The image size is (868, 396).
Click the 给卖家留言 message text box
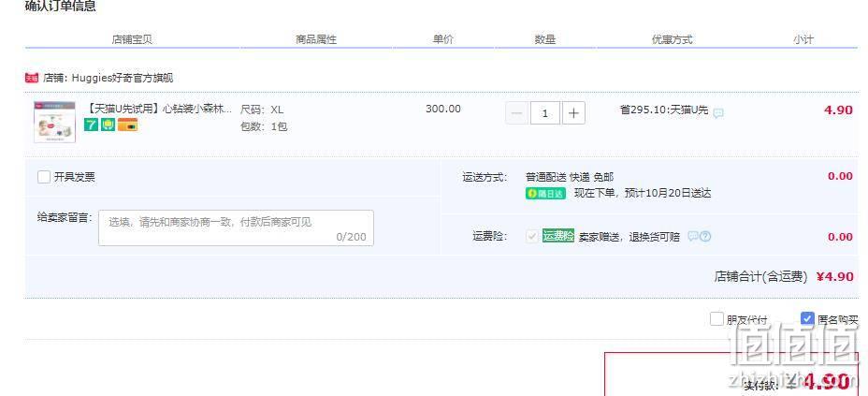coord(236,227)
